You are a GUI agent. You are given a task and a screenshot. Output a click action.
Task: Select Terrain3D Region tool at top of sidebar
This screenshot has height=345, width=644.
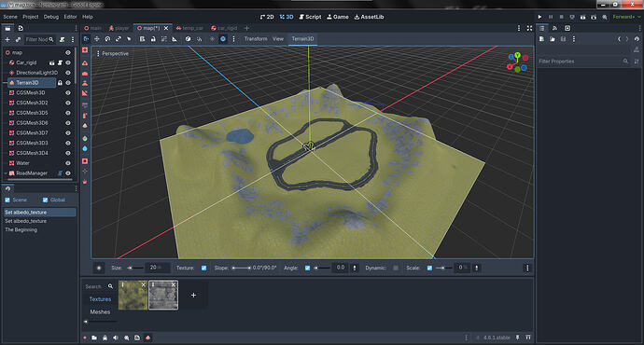(85, 50)
